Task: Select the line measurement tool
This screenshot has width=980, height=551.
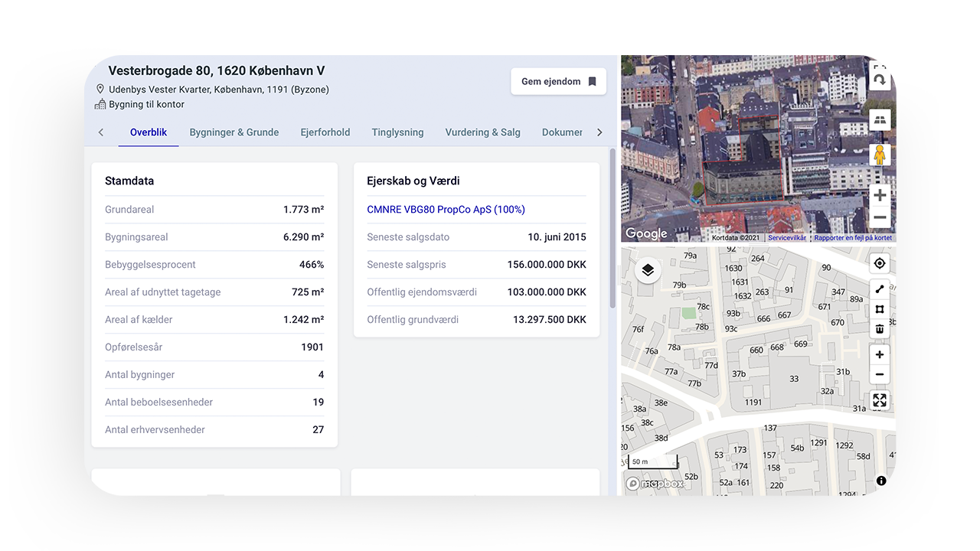Action: click(880, 289)
